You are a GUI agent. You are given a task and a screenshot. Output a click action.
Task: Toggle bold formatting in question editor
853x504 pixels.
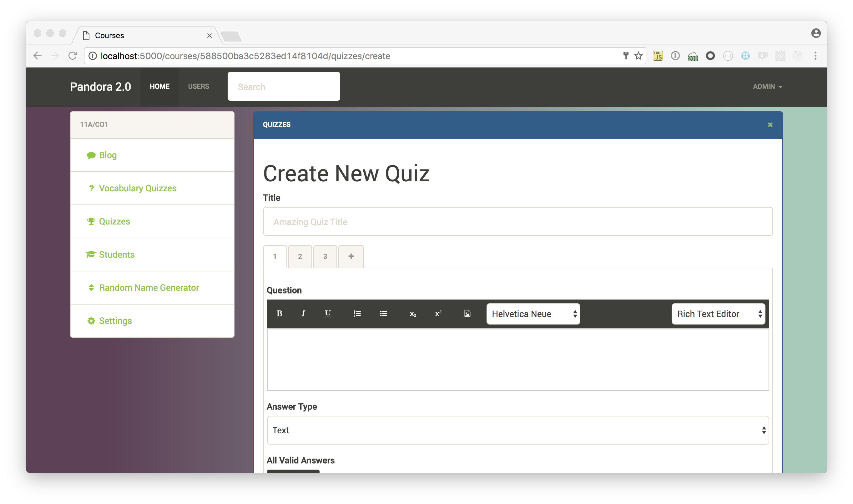click(279, 314)
